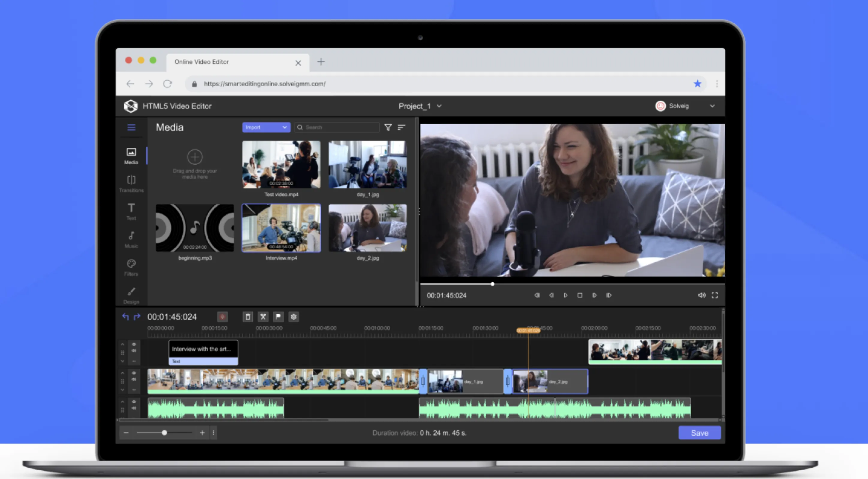The height and width of the screenshot is (479, 868).
Task: Click the Save button
Action: coord(699,433)
